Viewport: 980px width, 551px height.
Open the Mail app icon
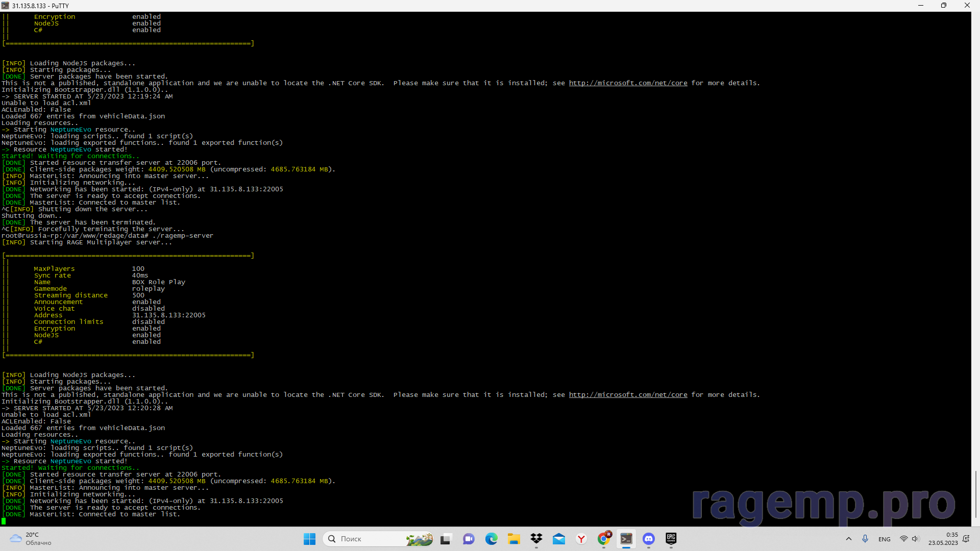pyautogui.click(x=559, y=539)
